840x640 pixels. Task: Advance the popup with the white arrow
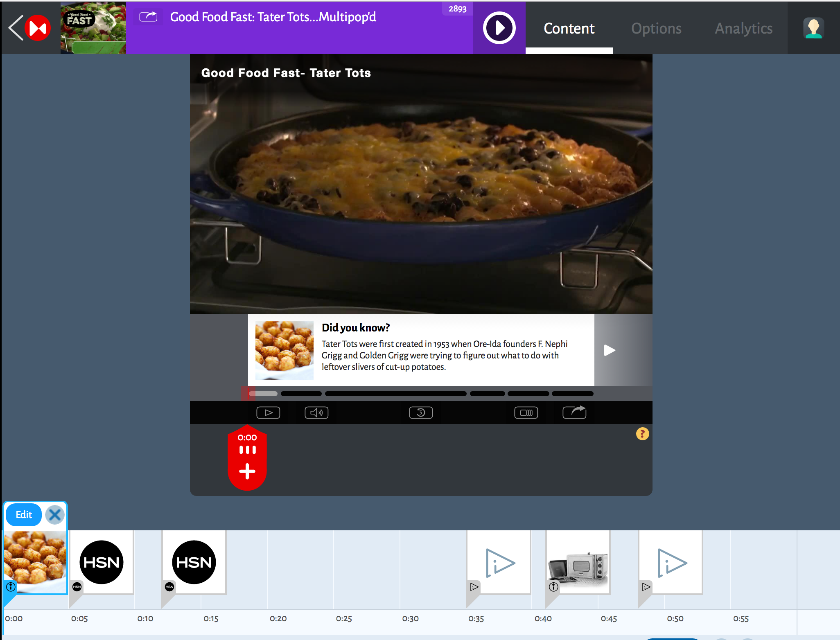coord(610,350)
